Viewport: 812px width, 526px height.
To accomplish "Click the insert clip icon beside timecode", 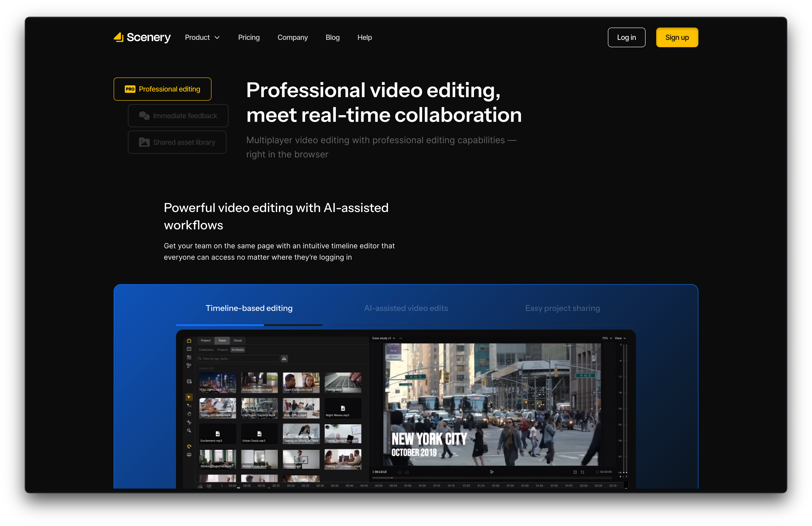I will click(x=400, y=472).
